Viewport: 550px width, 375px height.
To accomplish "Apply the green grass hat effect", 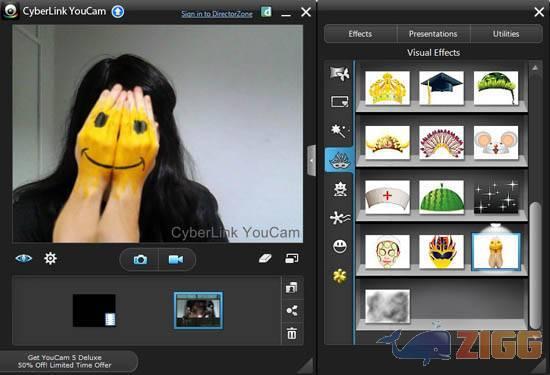I will [x=496, y=88].
